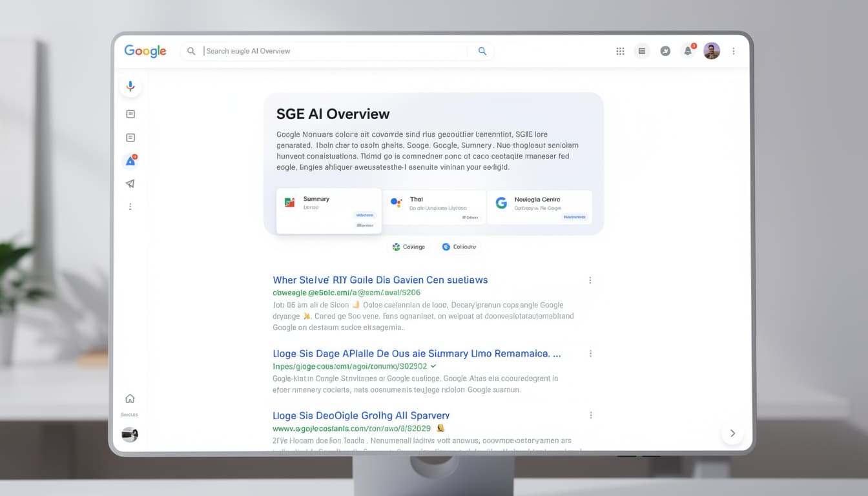Open the sidebar three-dot more menu
The height and width of the screenshot is (496, 868).
coord(130,207)
